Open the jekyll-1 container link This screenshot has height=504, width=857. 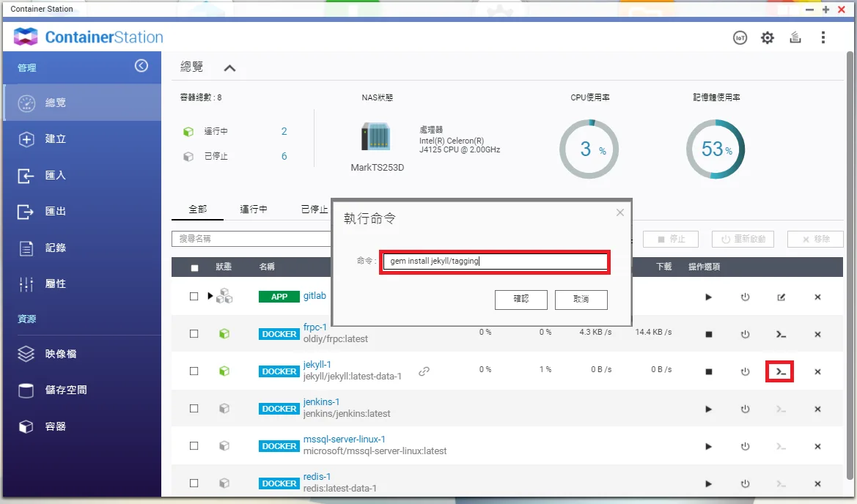[317, 364]
